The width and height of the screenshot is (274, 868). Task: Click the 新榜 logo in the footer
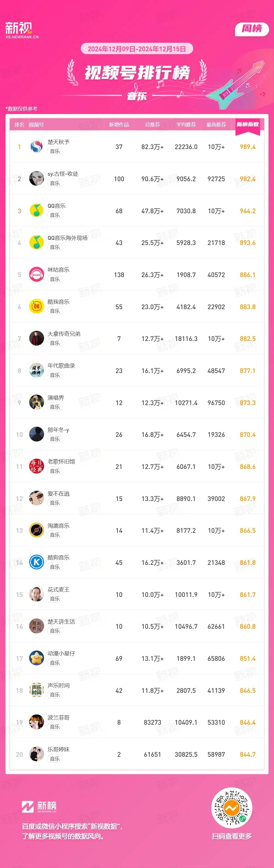coord(39,807)
